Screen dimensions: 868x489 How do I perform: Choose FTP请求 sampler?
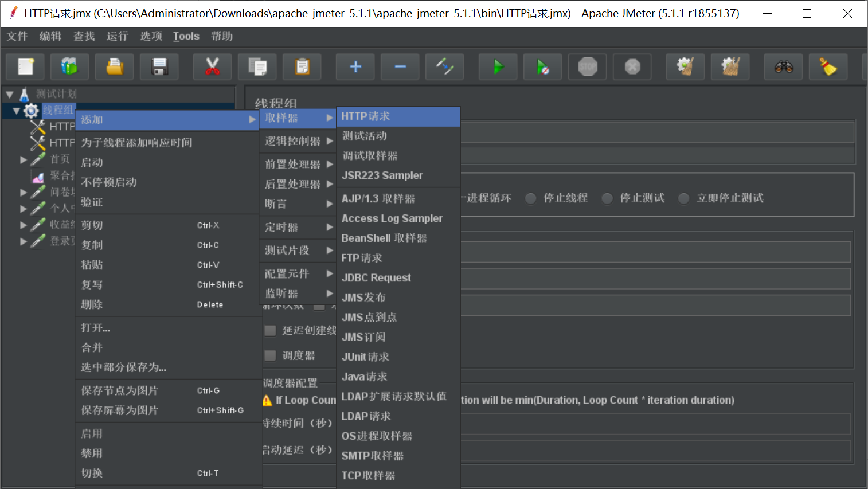click(398, 258)
